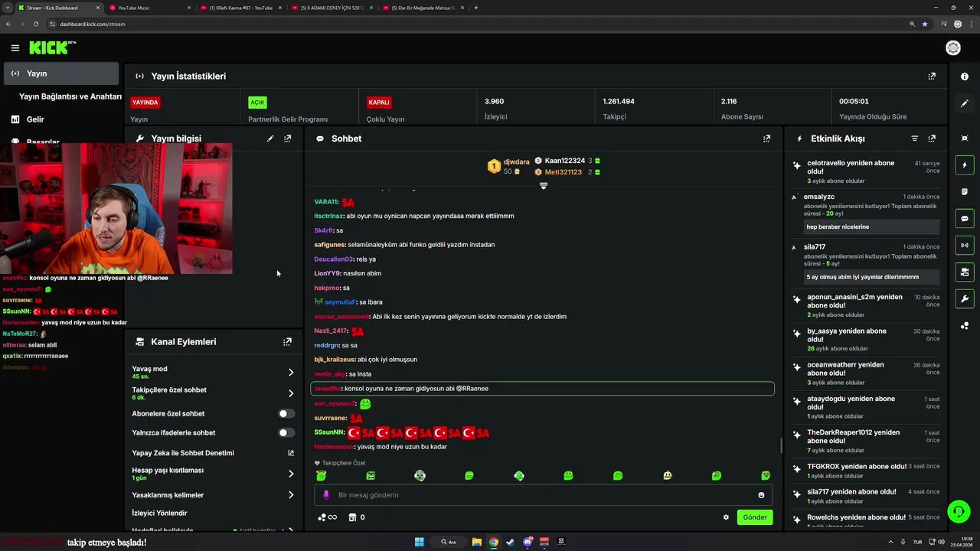Open the hamburger menu next to Kick logo

[x=15, y=47]
